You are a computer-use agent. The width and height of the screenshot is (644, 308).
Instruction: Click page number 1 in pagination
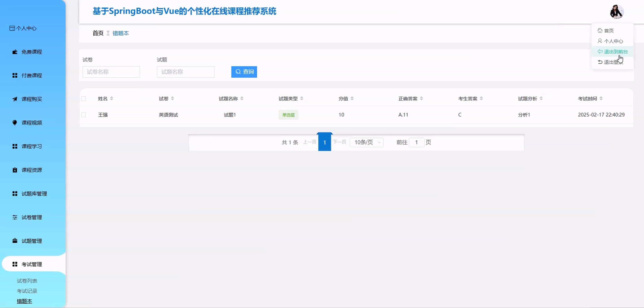tap(324, 142)
